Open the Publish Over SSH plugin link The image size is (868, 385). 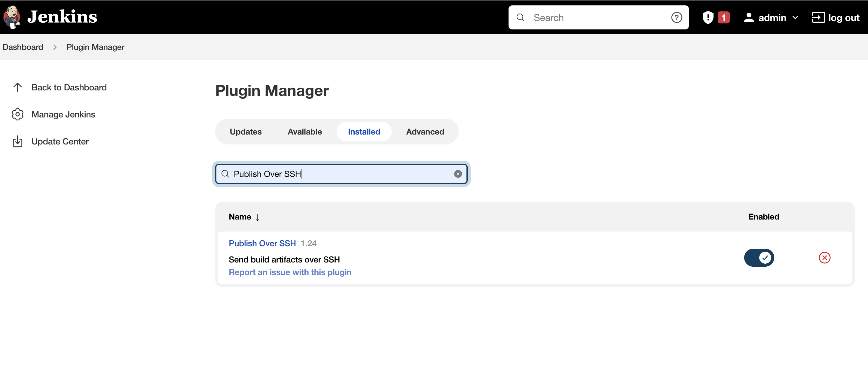(262, 243)
